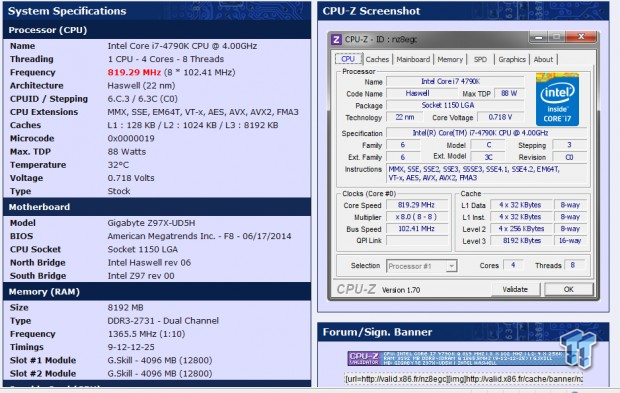Select the CPU tab

348,59
